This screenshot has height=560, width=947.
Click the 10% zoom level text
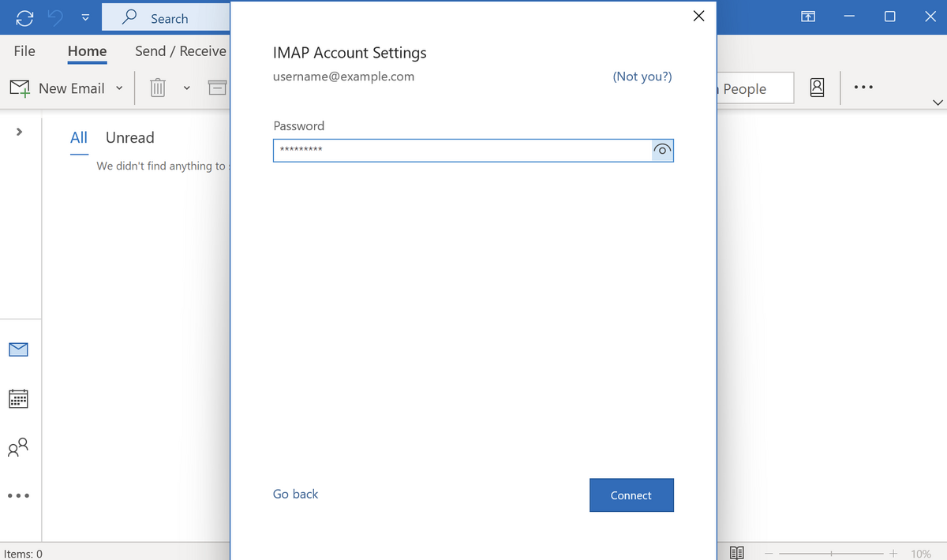(921, 554)
